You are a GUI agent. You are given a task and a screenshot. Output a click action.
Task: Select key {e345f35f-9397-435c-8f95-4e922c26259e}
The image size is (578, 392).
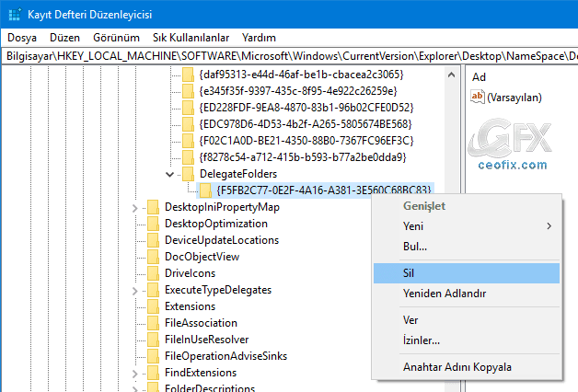pyautogui.click(x=298, y=91)
